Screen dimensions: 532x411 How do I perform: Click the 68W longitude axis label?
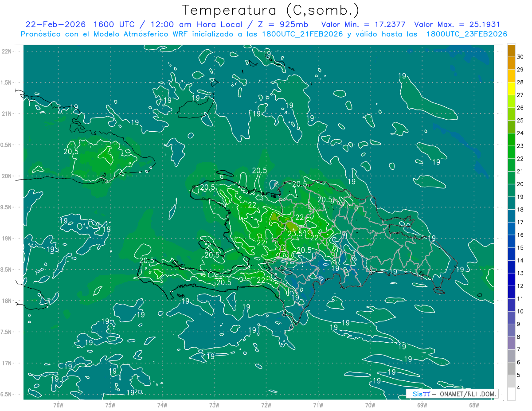(473, 405)
